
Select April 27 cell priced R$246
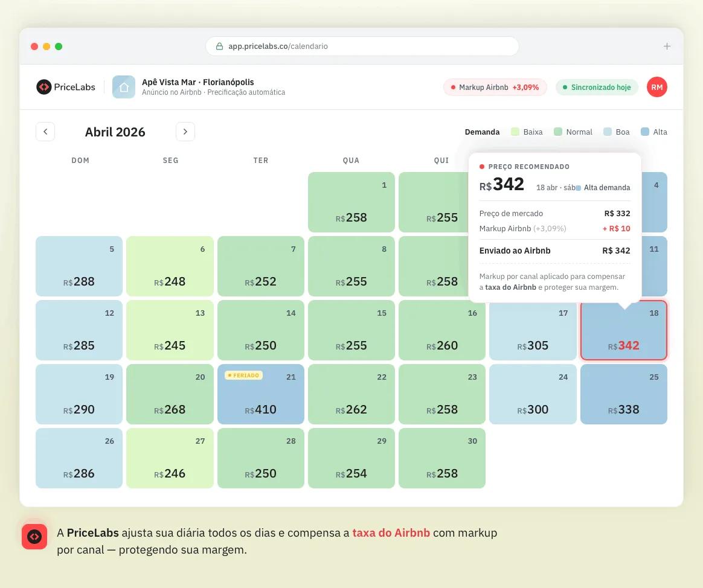[x=170, y=458]
